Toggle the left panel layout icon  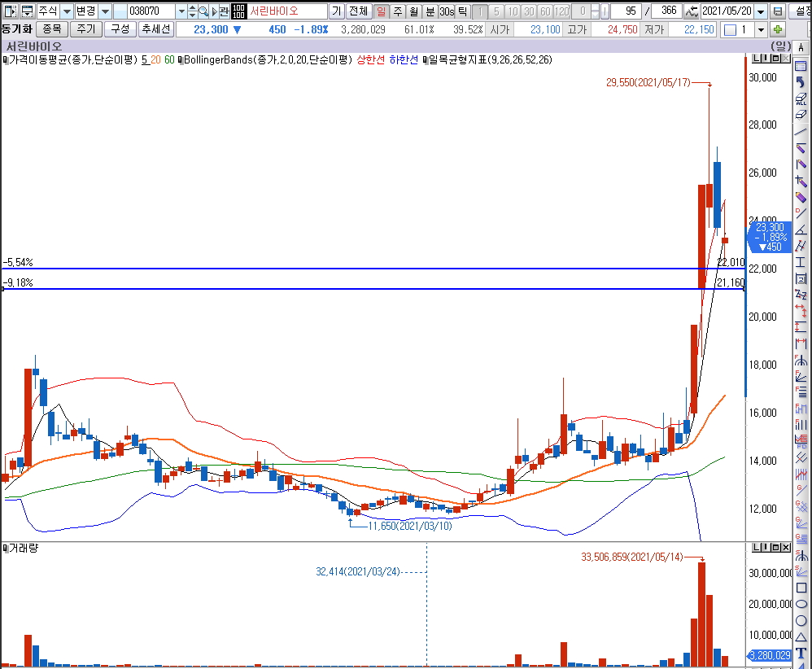tap(10, 11)
